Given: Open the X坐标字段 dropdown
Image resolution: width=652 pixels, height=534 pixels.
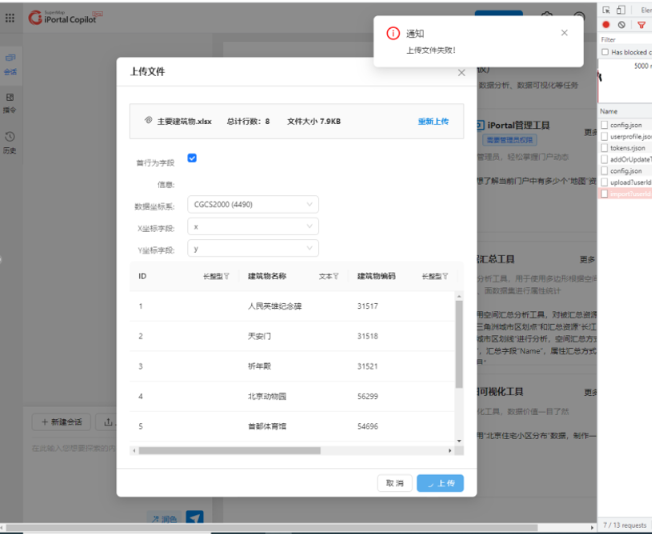Looking at the screenshot, I should tap(252, 227).
